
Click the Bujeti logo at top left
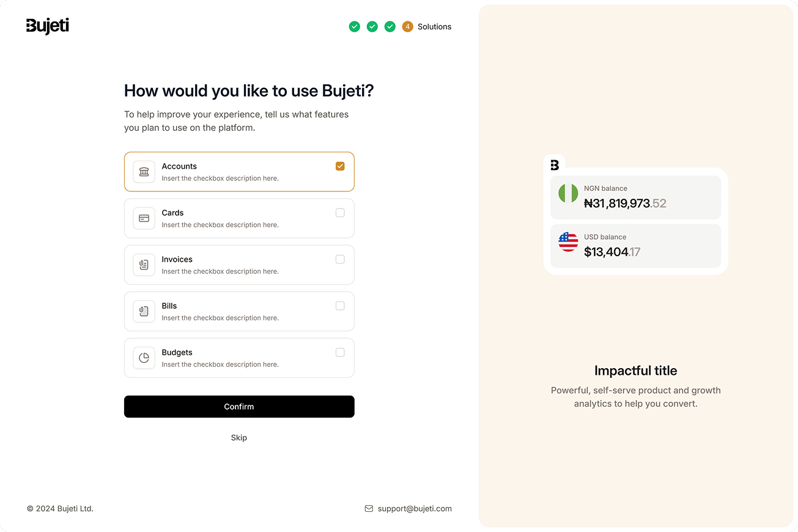click(48, 26)
